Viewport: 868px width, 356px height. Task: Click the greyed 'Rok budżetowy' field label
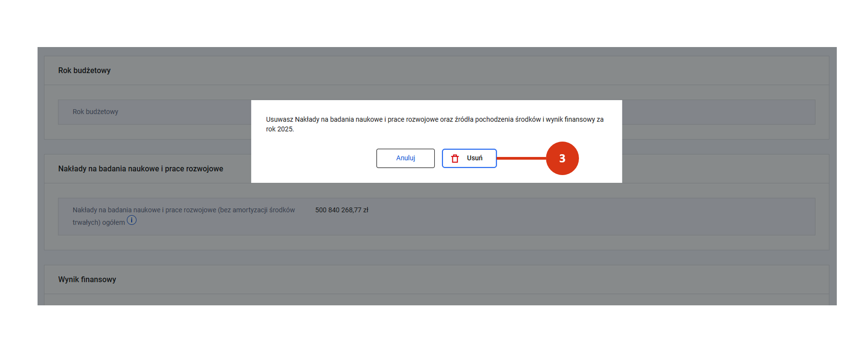(95, 112)
